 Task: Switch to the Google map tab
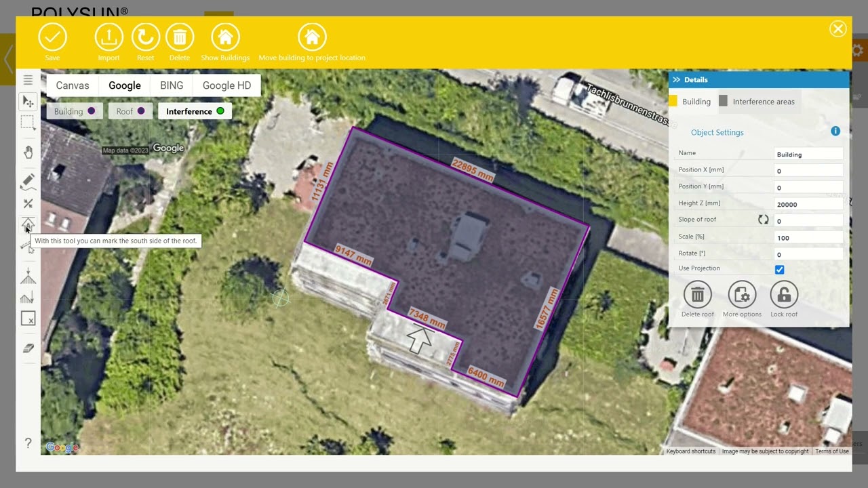(125, 85)
